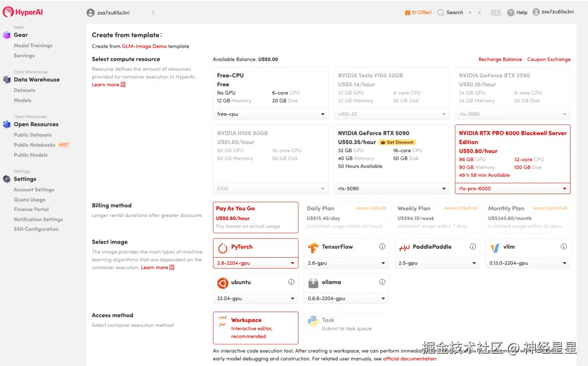
Task: Open Datasets in sidebar
Action: click(x=24, y=90)
